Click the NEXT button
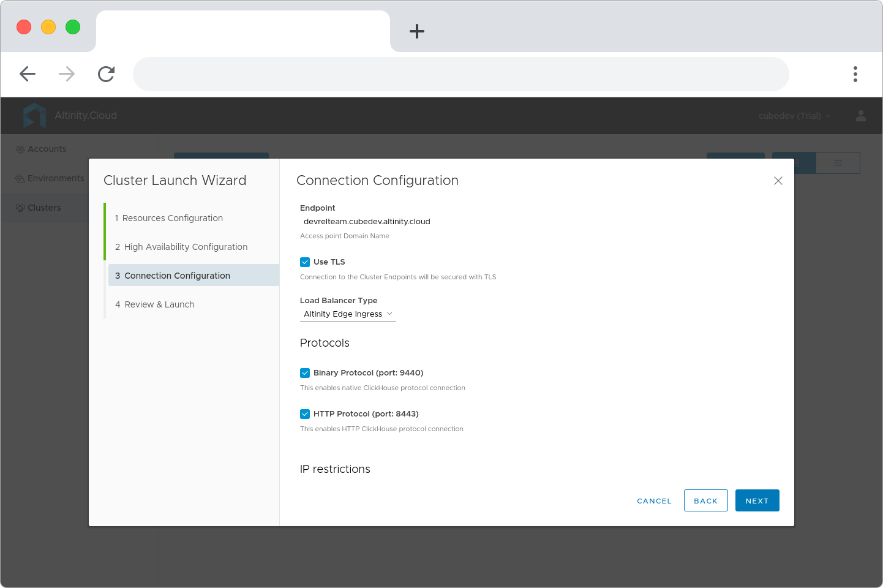883x588 pixels. (757, 500)
